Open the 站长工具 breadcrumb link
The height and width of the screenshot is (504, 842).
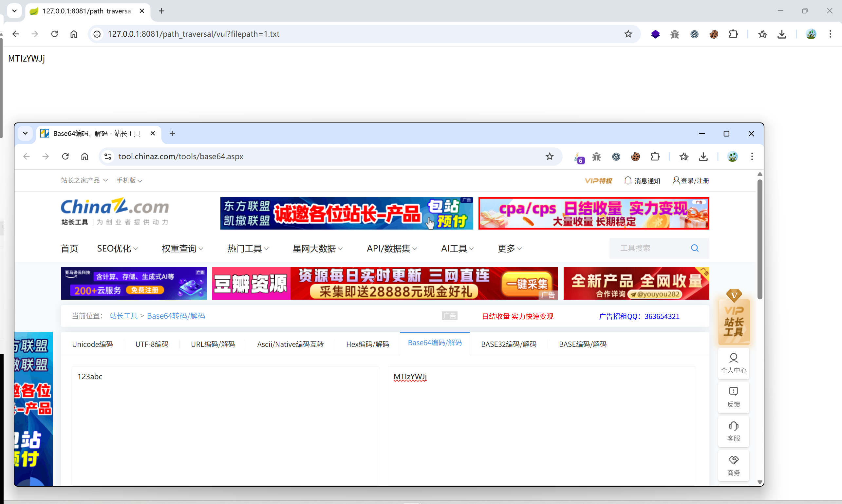(x=123, y=316)
